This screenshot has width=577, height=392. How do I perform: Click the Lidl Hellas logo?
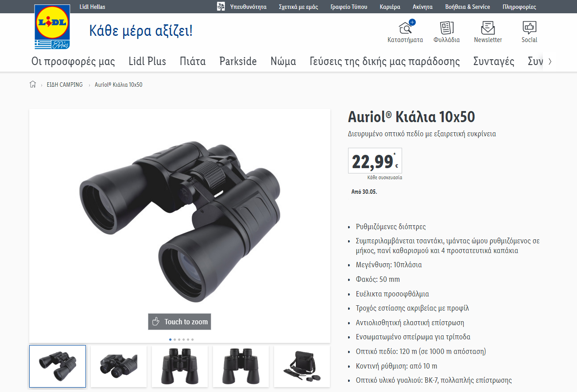(52, 27)
